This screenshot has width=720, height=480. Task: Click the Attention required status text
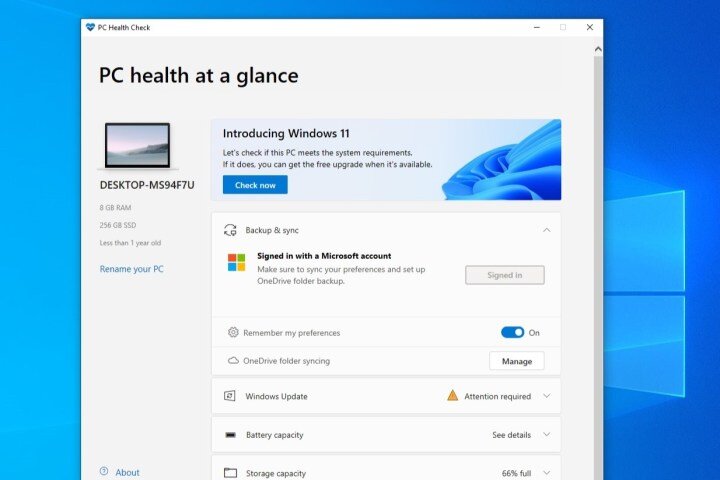497,396
